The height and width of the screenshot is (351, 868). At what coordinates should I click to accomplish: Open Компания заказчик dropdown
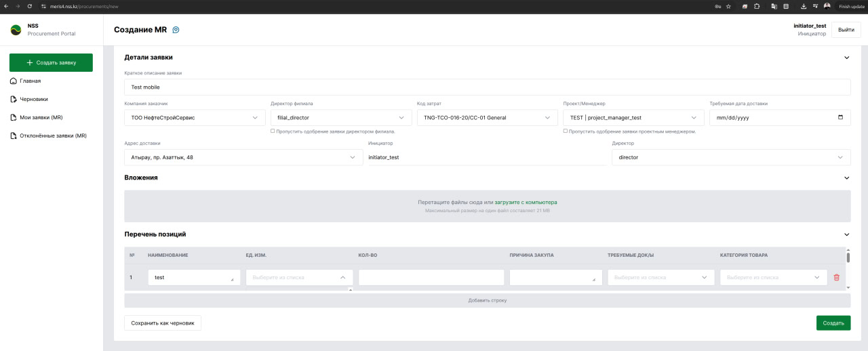[195, 117]
